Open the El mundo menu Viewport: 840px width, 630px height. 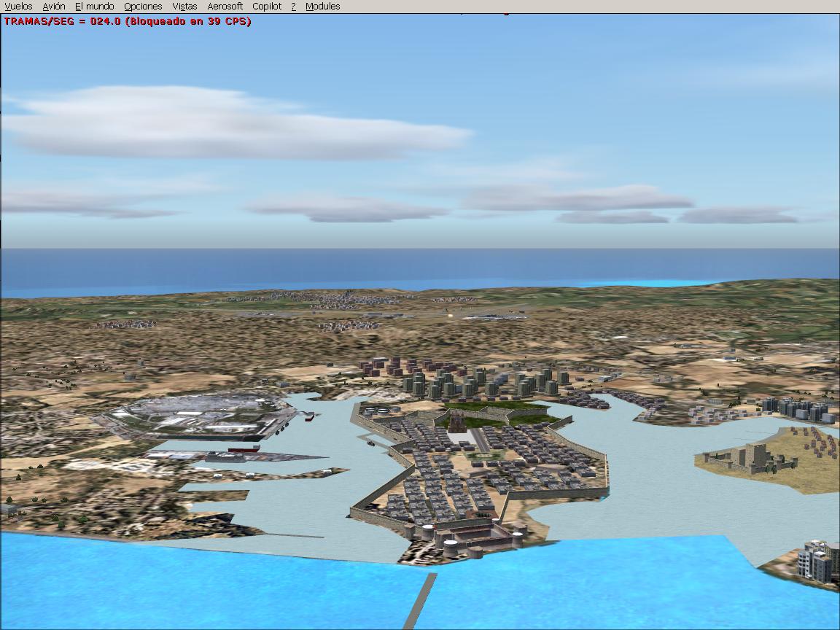point(94,7)
